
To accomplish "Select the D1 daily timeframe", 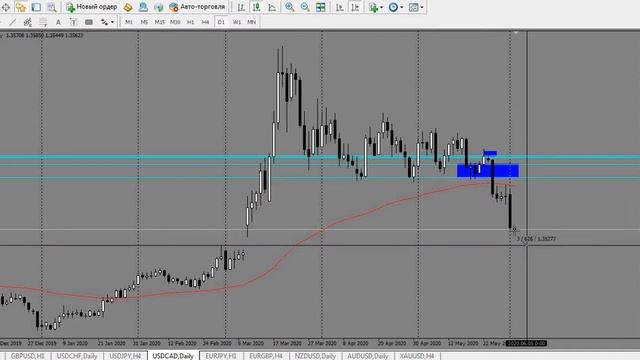I will (221, 22).
